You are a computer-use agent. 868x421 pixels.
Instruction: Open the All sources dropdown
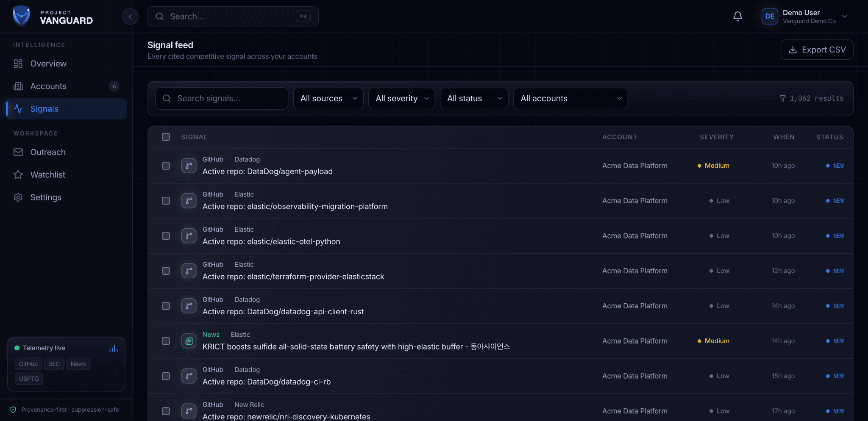[x=328, y=98]
